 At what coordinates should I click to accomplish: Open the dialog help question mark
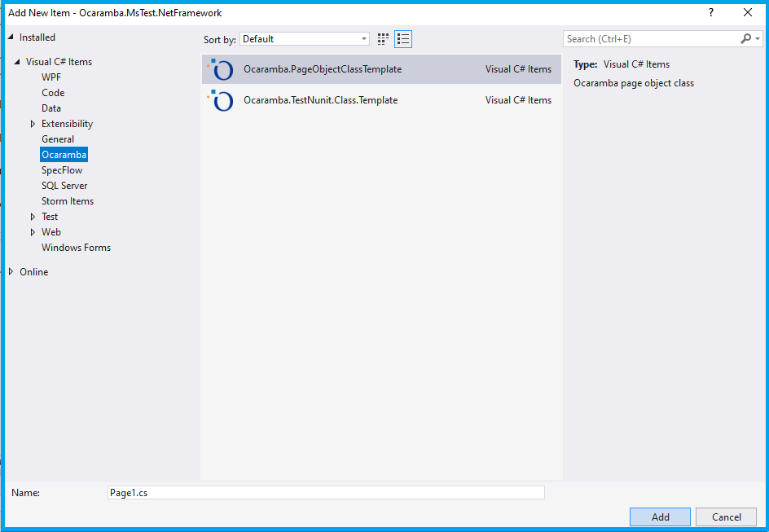click(x=711, y=13)
